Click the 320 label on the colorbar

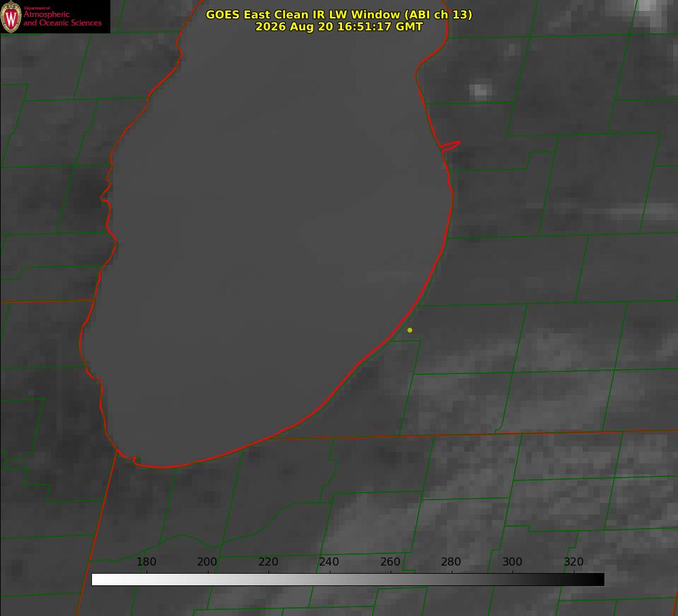(x=574, y=561)
